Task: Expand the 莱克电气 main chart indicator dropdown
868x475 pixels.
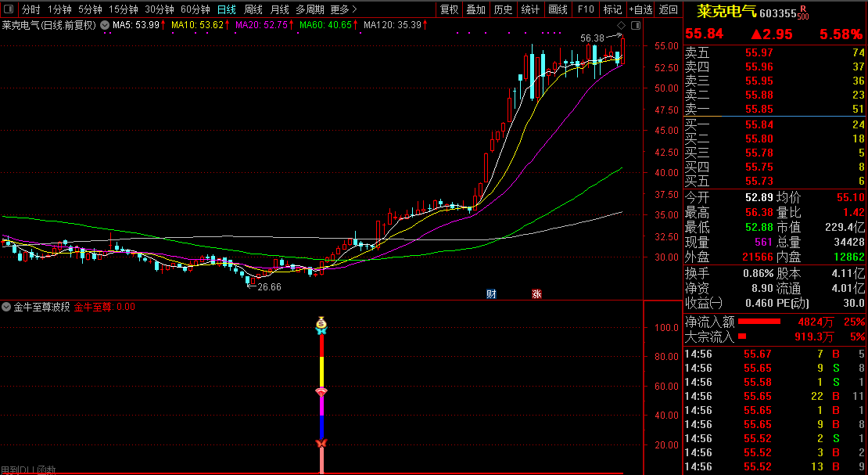Action: tap(105, 25)
